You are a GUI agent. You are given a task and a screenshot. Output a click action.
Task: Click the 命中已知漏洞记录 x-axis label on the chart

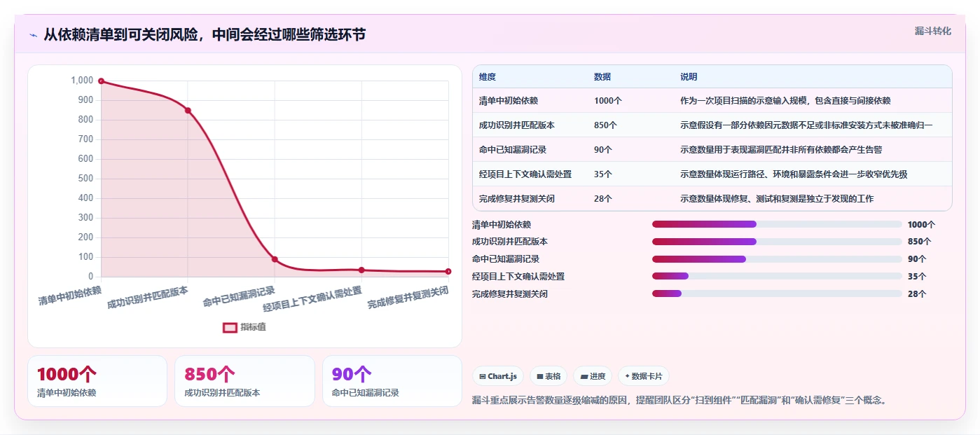pyautogui.click(x=239, y=296)
